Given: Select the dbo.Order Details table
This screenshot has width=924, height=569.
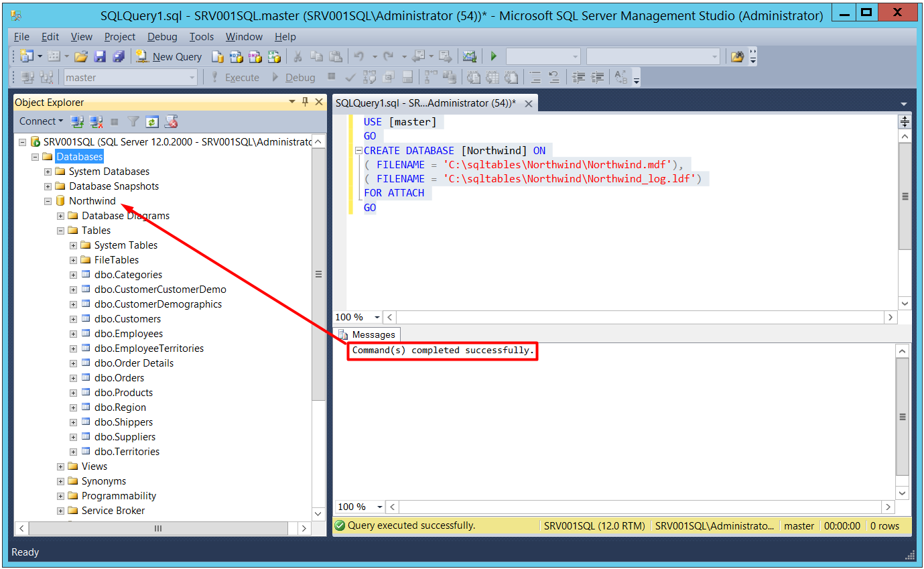Looking at the screenshot, I should pyautogui.click(x=134, y=363).
